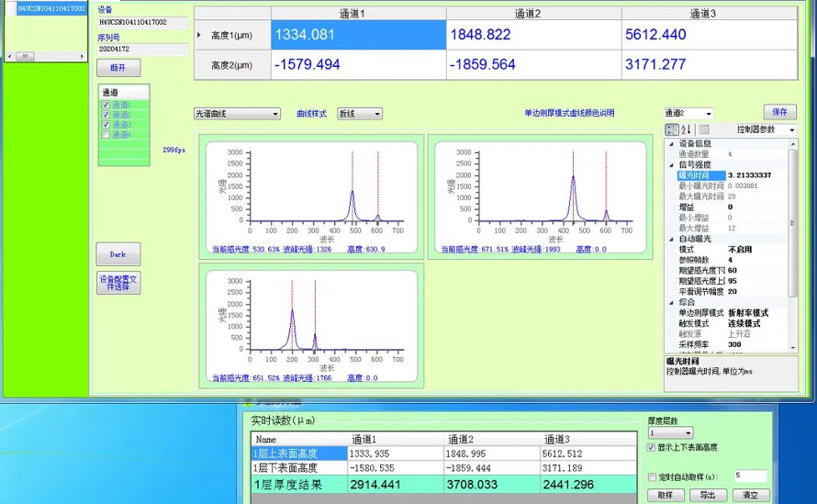
Task: Select the 5612.440 cell in 通道3
Action: coord(710,35)
